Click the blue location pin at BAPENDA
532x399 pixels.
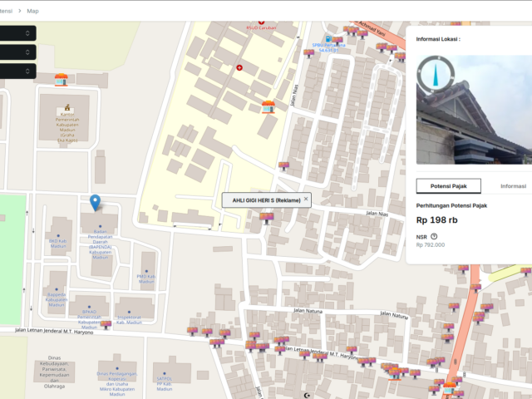tap(95, 203)
